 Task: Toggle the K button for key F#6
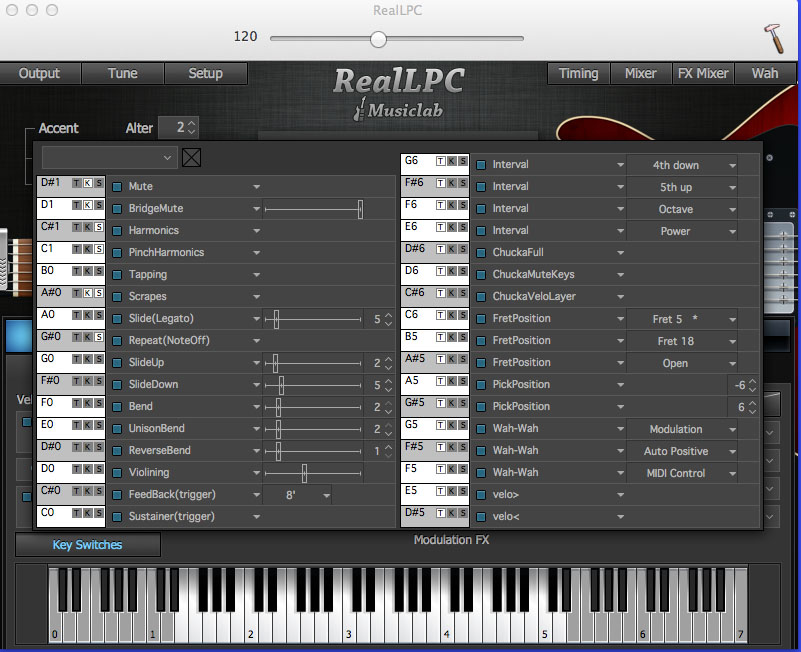click(x=452, y=183)
